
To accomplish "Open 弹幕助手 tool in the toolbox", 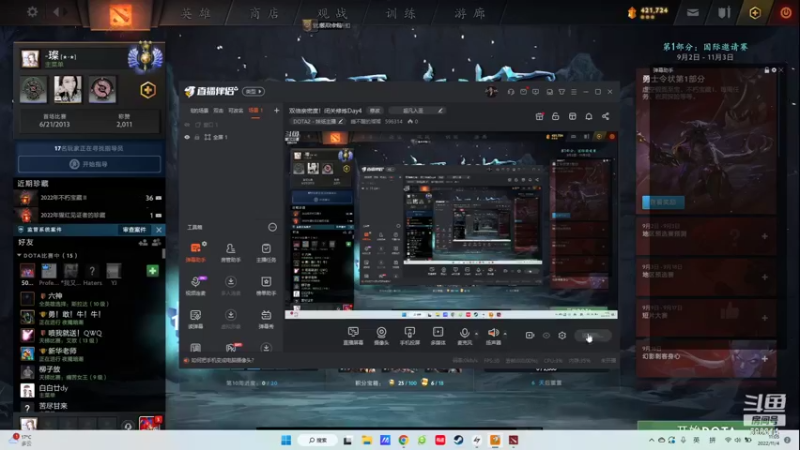I will pos(195,252).
